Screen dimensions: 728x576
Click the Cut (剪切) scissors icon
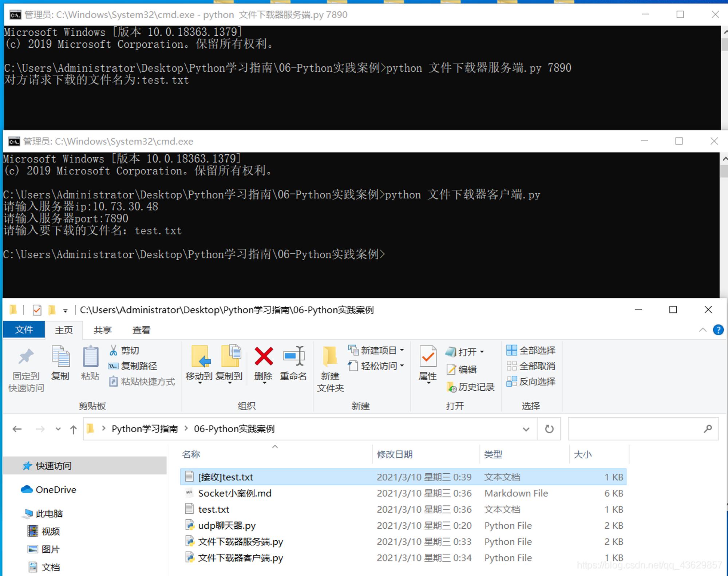point(113,350)
